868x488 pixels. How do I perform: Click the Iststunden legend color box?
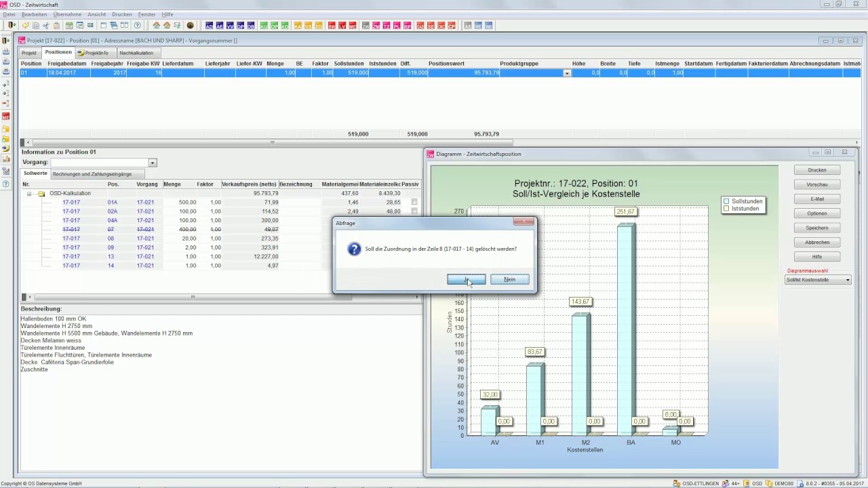[726, 208]
